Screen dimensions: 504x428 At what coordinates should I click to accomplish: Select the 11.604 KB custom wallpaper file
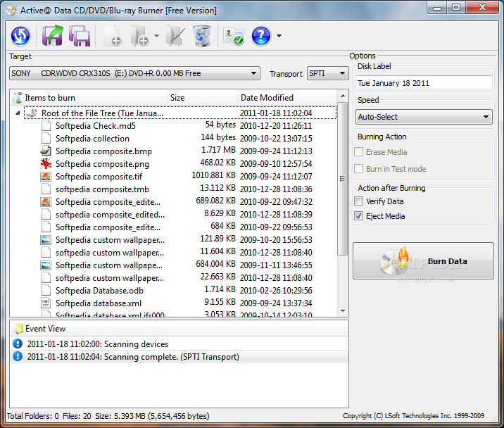click(110, 253)
